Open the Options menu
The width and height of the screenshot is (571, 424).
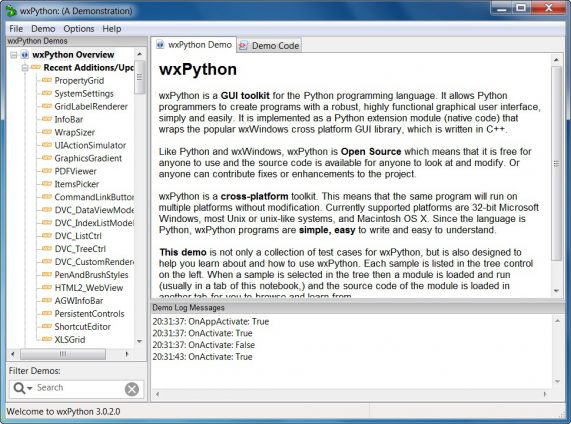[x=79, y=29]
